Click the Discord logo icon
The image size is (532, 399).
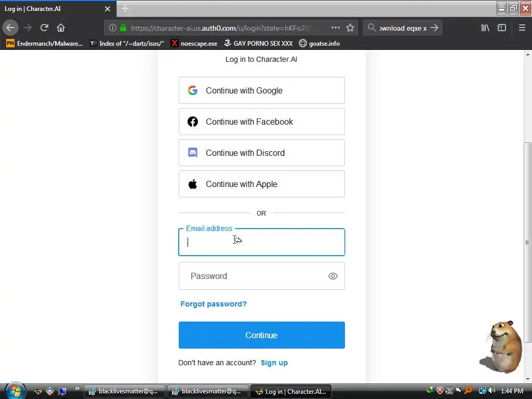coord(193,153)
